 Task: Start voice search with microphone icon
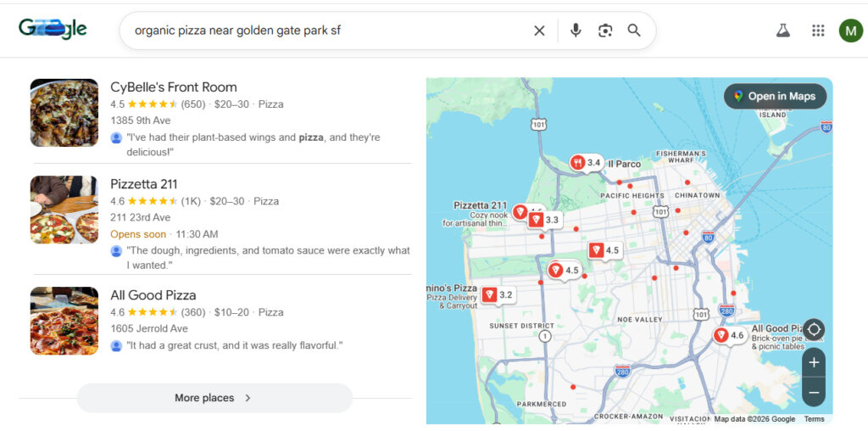(x=576, y=31)
